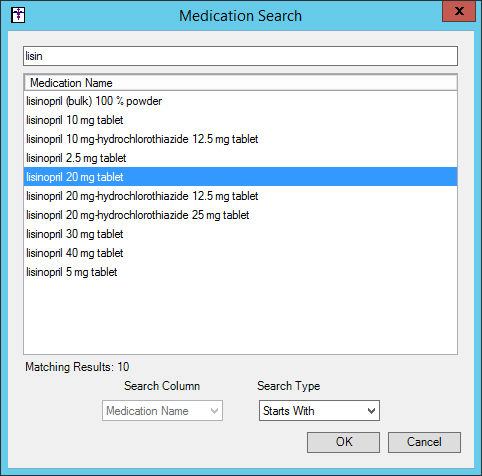Click highlighted lisinopril 20 mg tablet row
482x476 pixels.
240,177
